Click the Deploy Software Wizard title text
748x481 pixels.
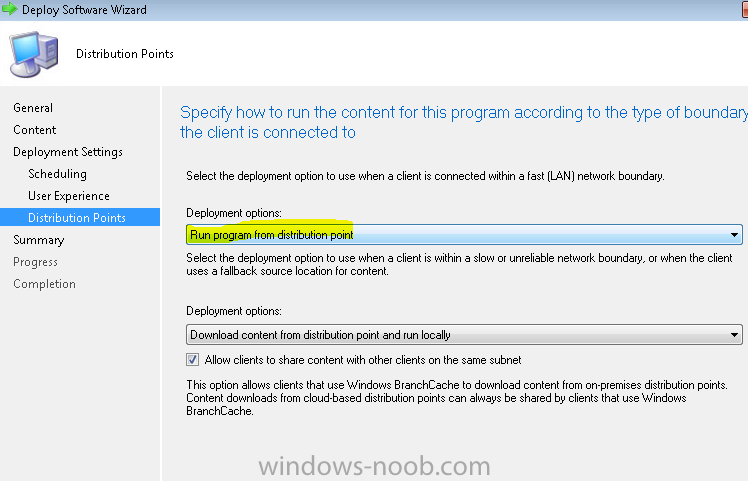(84, 10)
